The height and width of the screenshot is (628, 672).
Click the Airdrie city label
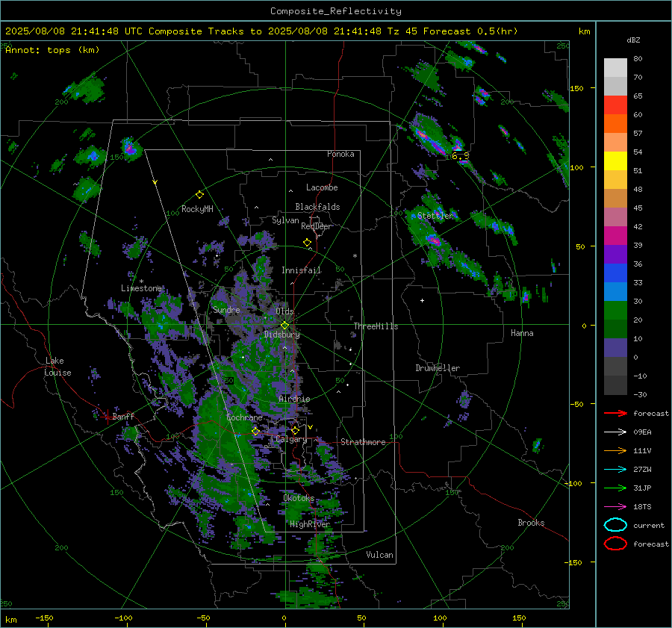coord(294,399)
